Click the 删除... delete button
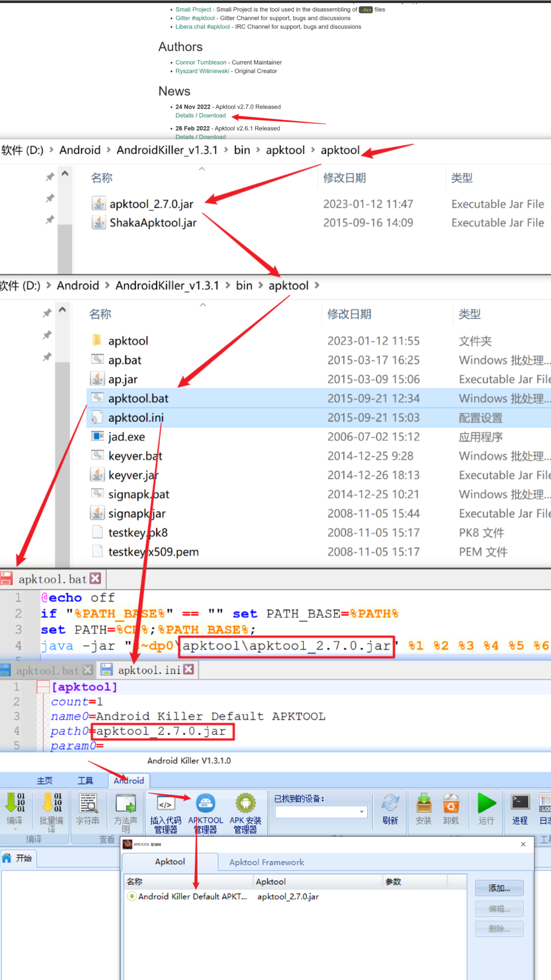Screen dimensions: 551x980 (x=499, y=929)
